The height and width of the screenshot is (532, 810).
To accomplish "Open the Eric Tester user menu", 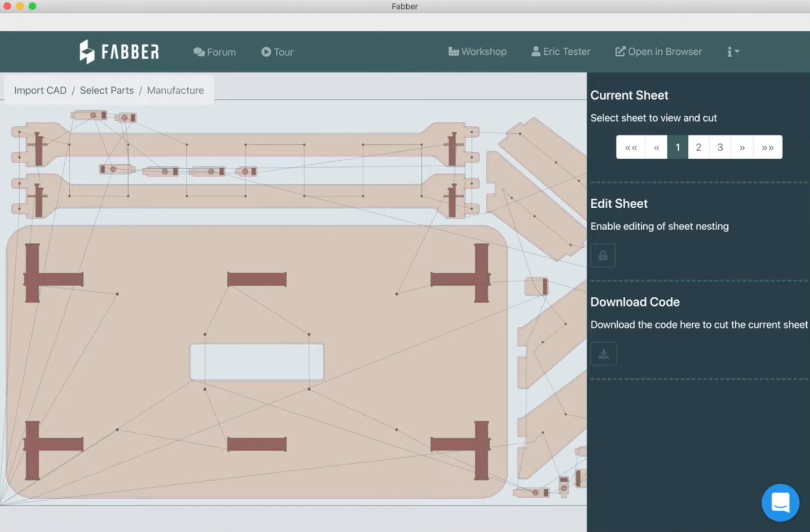I will coord(561,51).
